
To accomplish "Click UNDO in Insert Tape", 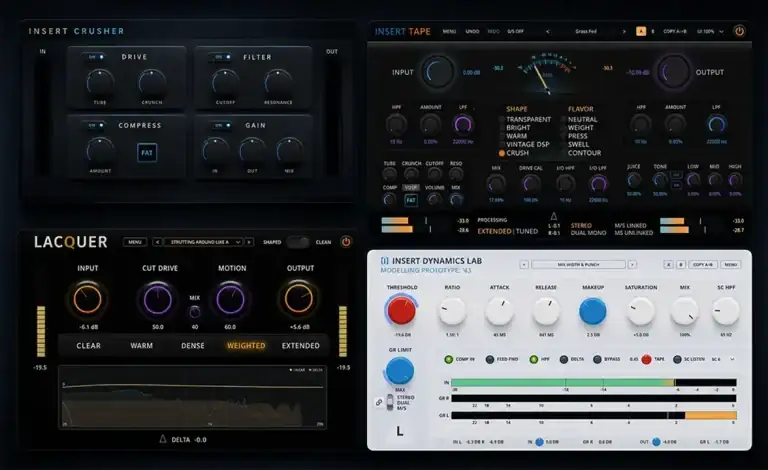I will [x=472, y=31].
